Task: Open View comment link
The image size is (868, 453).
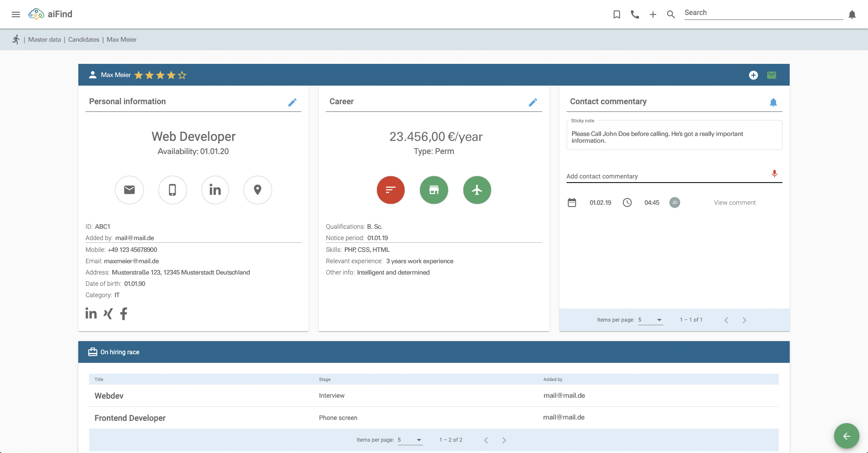Action: coord(735,202)
